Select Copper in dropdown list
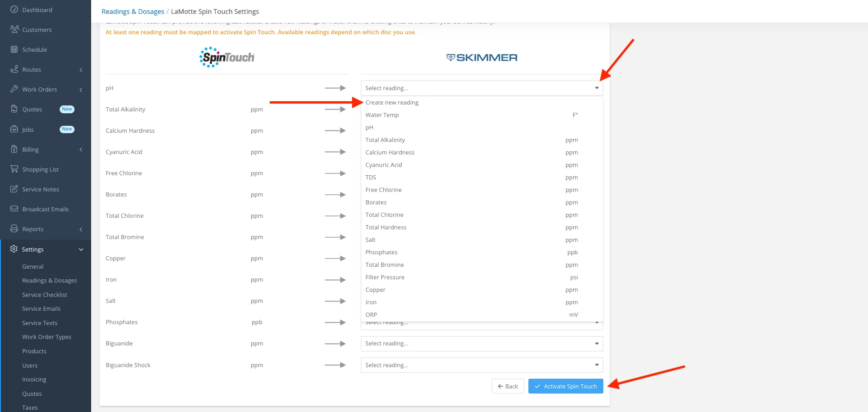 coord(482,290)
